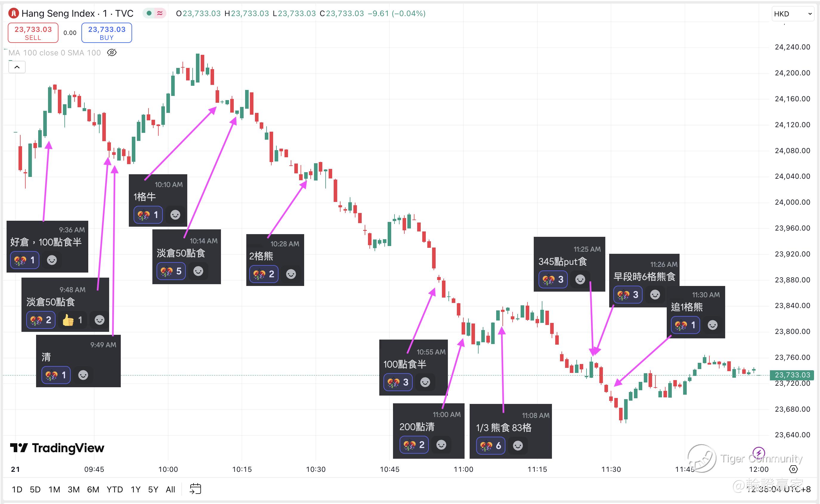Viewport: 820px width, 504px height.
Task: Click the market status indicator pill
Action: [x=154, y=13]
